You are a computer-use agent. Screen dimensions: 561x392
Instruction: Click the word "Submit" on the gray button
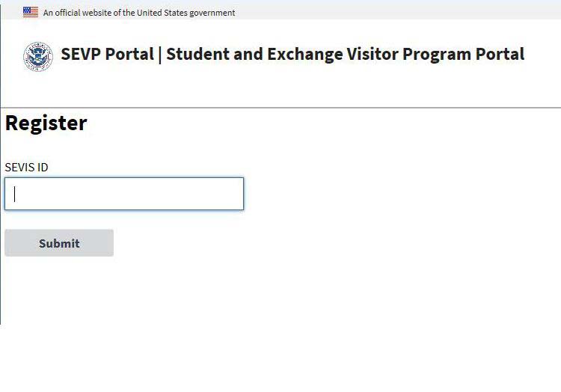click(x=59, y=243)
